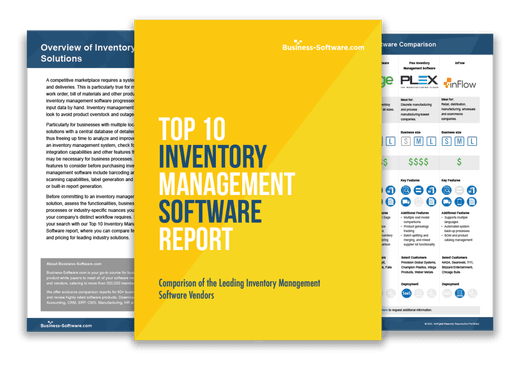The image size is (519, 371).
Task: Click the greyed-out barcode icon under inFlow
Action: click(x=459, y=190)
